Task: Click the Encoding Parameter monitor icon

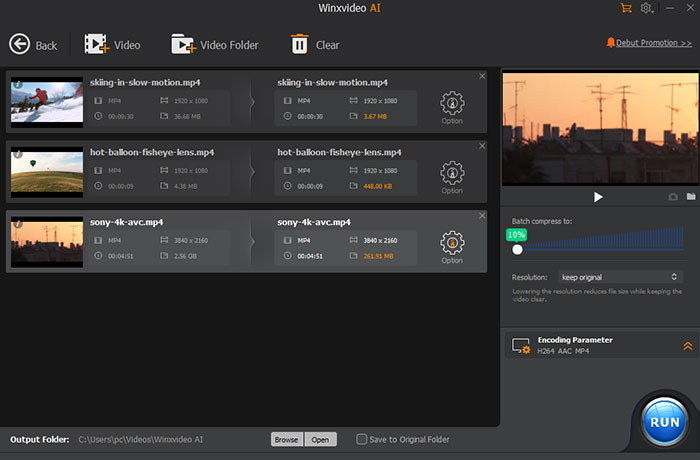Action: click(521, 346)
